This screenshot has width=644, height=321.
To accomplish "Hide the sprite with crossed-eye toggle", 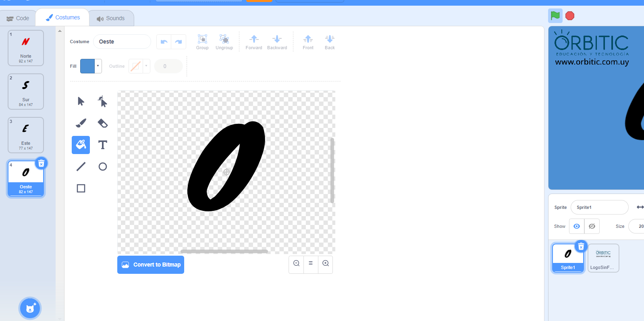I will coord(592,226).
